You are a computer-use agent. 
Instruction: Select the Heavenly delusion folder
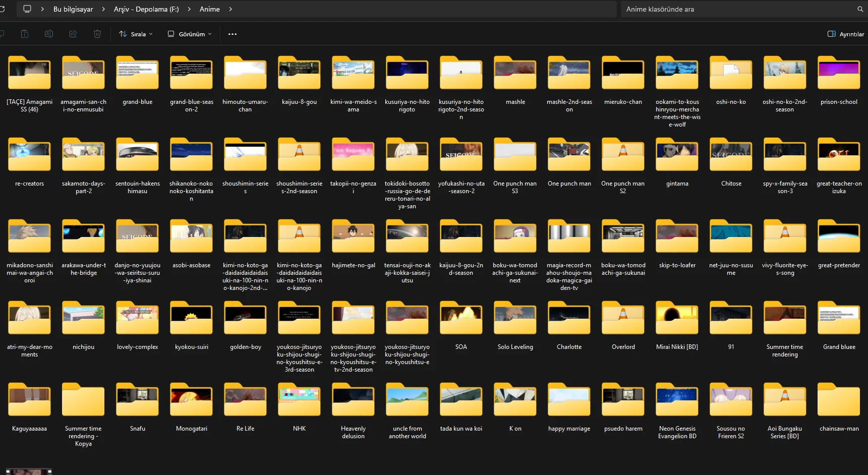click(x=353, y=411)
